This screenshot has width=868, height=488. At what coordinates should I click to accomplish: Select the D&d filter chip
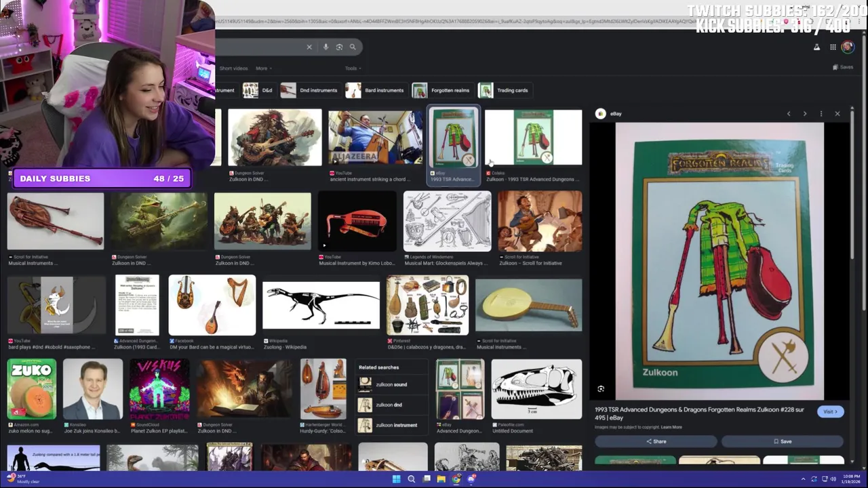258,90
